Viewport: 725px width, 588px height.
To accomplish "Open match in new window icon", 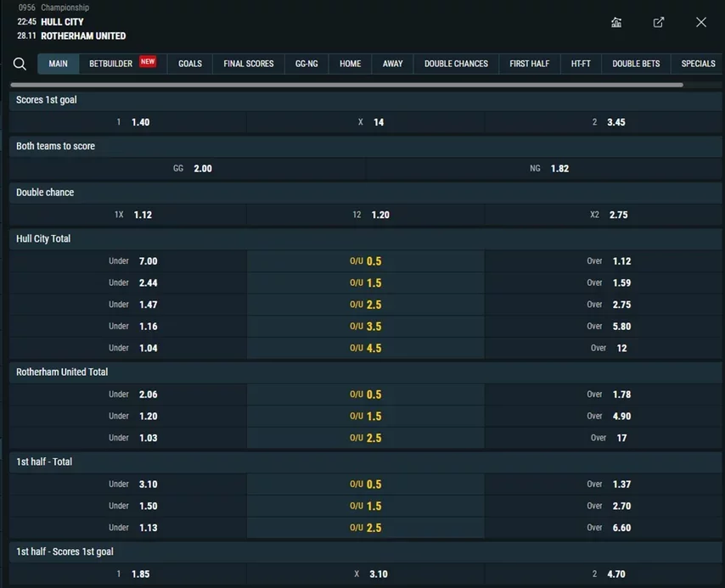I will [x=659, y=22].
